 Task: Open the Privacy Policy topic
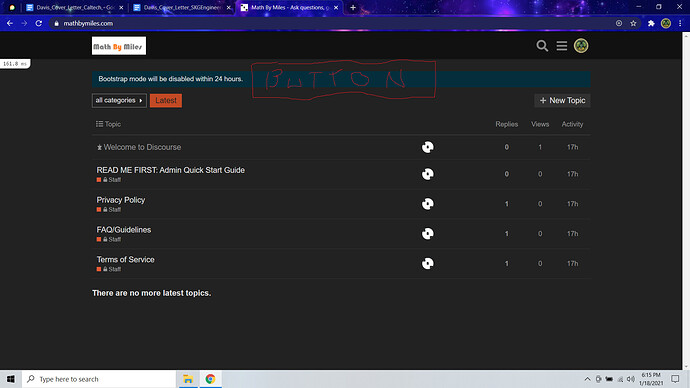tap(121, 200)
